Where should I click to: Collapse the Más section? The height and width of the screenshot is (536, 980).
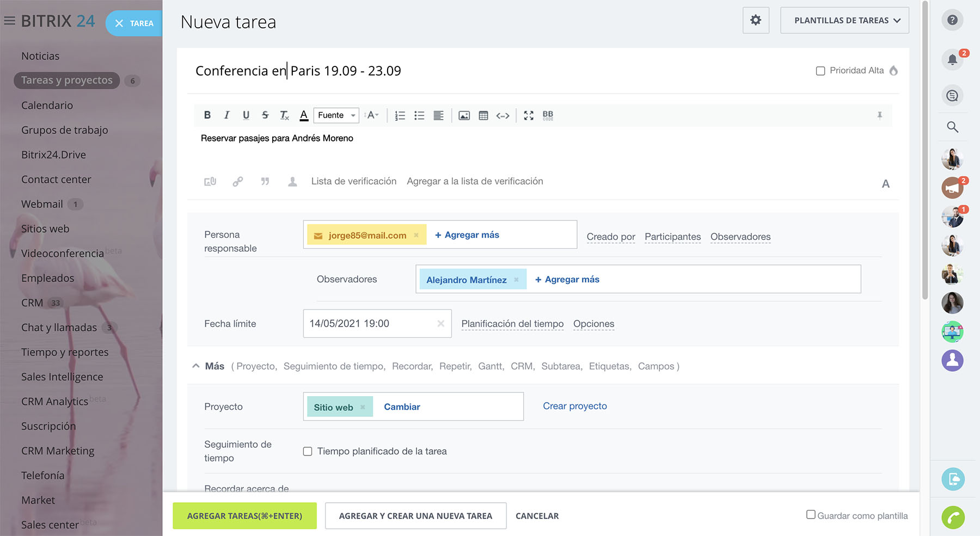point(196,366)
